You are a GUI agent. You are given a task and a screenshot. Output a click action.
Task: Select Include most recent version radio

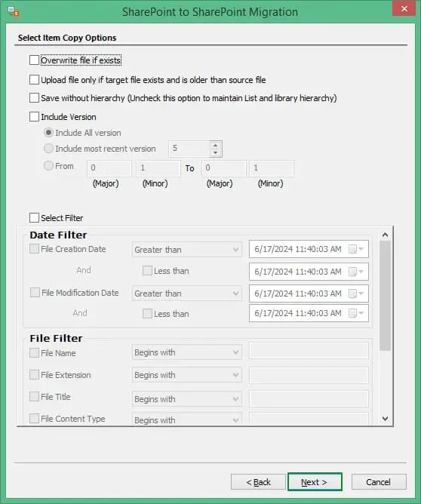point(48,148)
